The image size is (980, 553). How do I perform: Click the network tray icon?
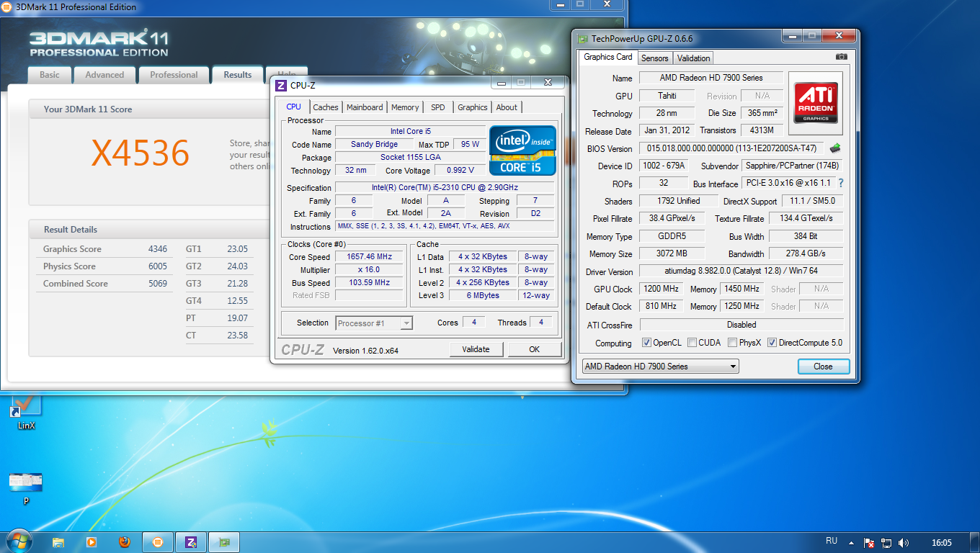886,543
